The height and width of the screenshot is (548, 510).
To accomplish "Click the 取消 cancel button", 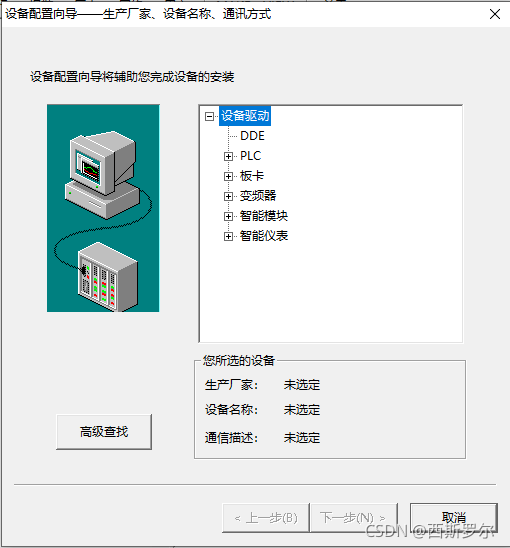I will (454, 518).
